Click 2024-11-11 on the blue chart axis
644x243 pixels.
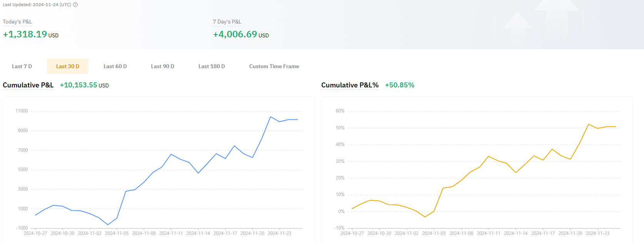click(x=171, y=233)
